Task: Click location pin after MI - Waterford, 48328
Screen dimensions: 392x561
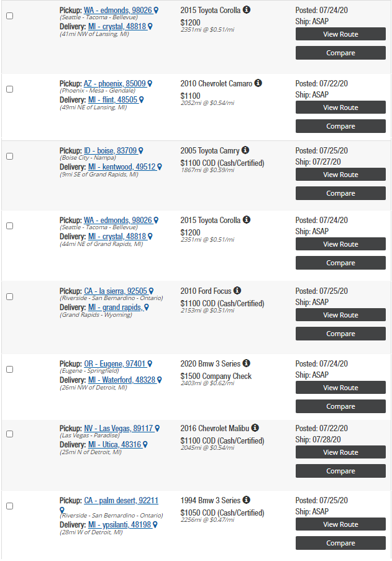Action: point(160,380)
